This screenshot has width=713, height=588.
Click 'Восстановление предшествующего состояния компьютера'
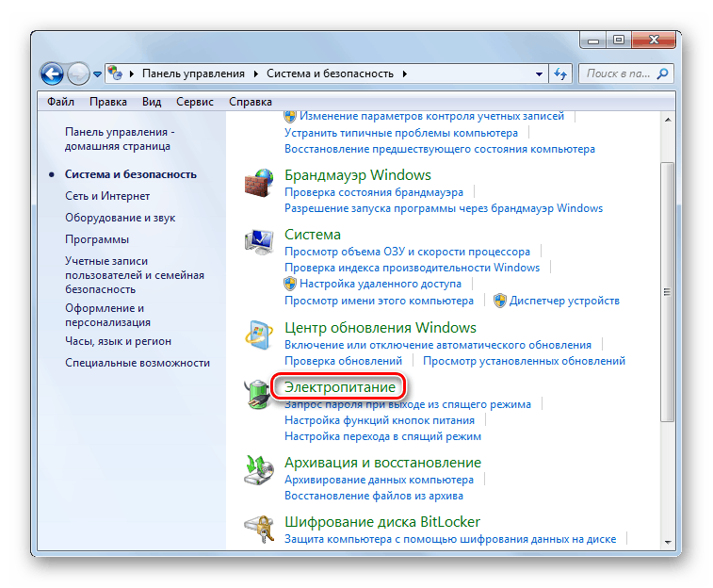[x=439, y=149]
